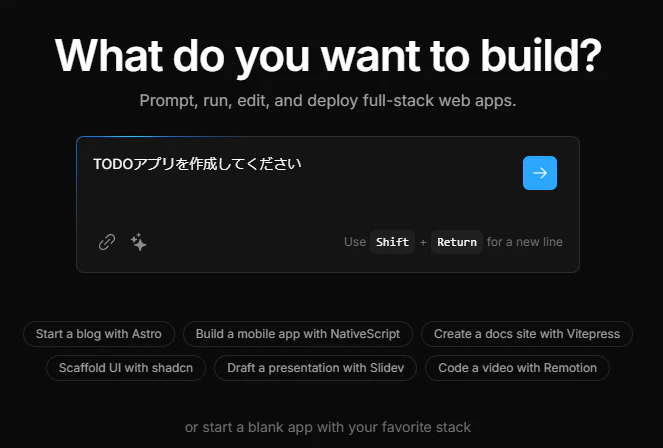This screenshot has height=448, width=663.
Task: Click the subtitle Prompt, run, edit, and deploy text
Action: [328, 101]
